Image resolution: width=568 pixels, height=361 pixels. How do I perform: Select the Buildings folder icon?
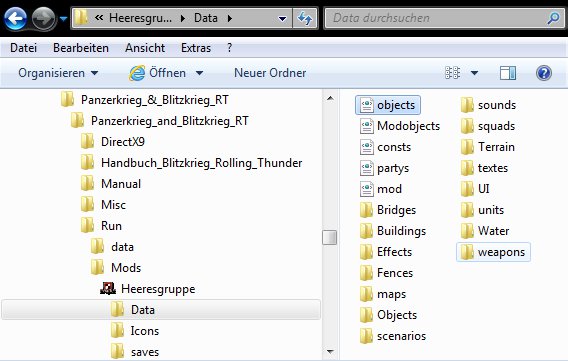click(x=367, y=231)
